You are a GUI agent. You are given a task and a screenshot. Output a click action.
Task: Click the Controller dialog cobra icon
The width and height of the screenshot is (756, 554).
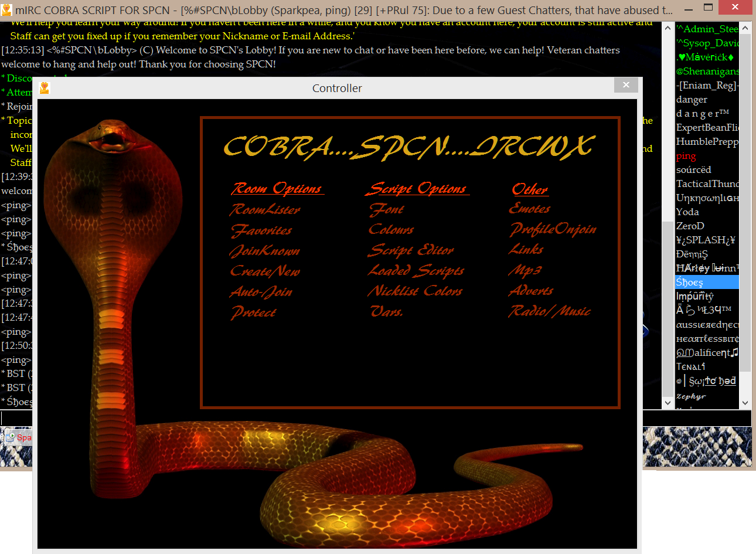45,88
